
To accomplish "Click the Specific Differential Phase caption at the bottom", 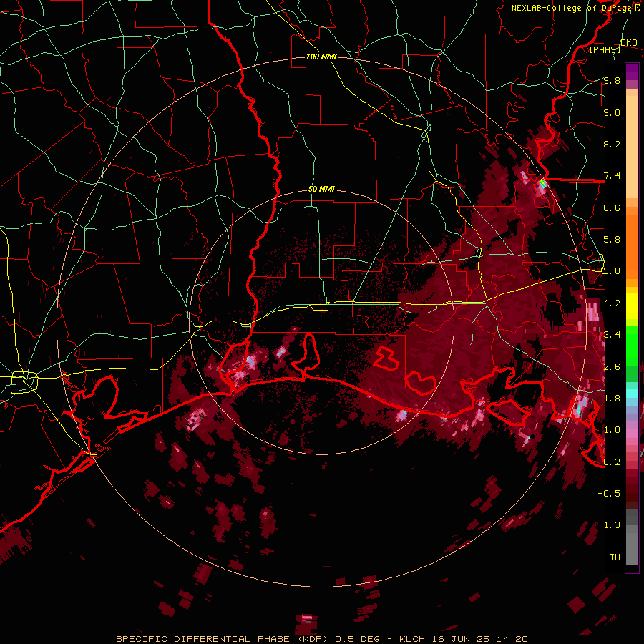I will (321, 639).
